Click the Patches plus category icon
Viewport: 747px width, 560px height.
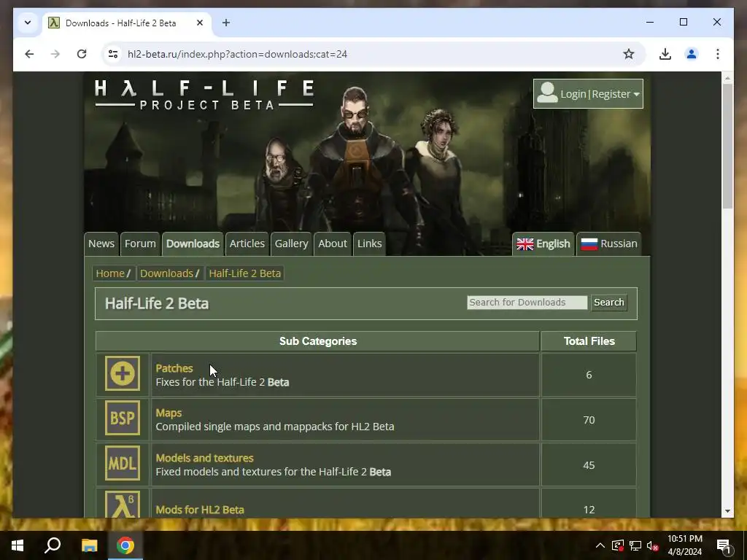point(123,373)
